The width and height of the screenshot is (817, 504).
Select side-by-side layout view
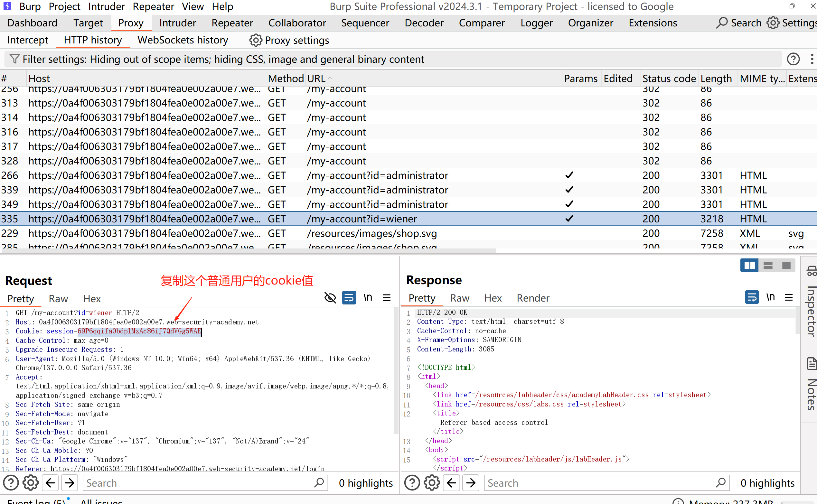[749, 265]
